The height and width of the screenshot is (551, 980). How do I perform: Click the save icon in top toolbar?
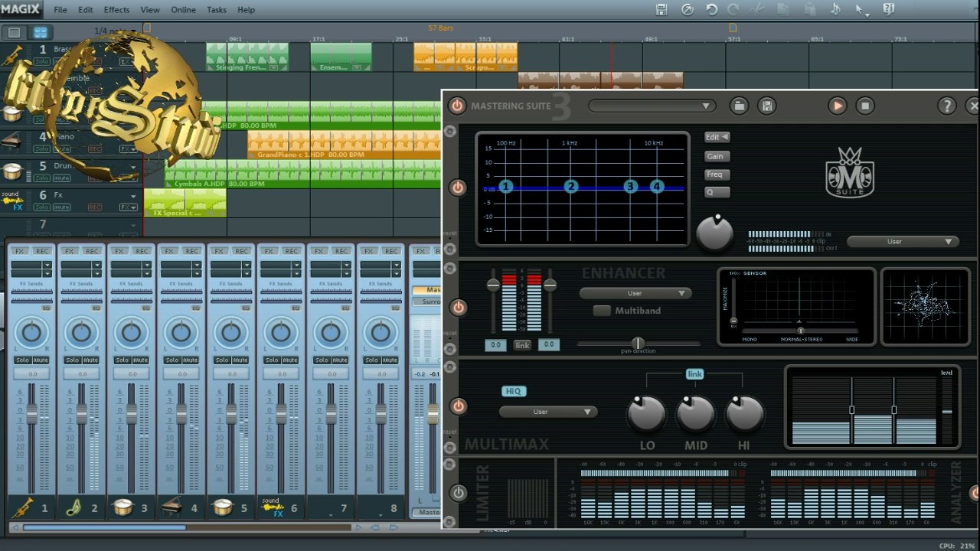tap(662, 10)
